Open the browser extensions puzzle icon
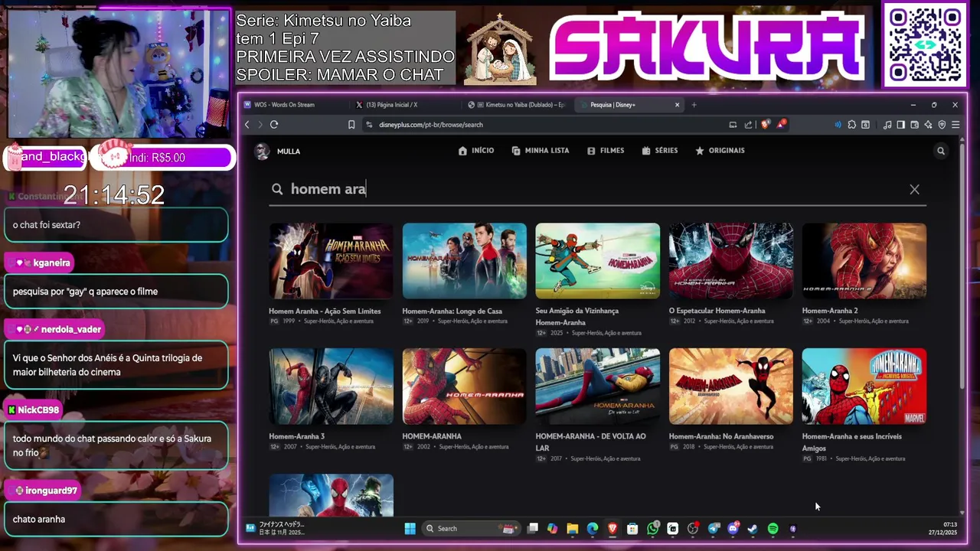The width and height of the screenshot is (980, 551). pos(851,125)
